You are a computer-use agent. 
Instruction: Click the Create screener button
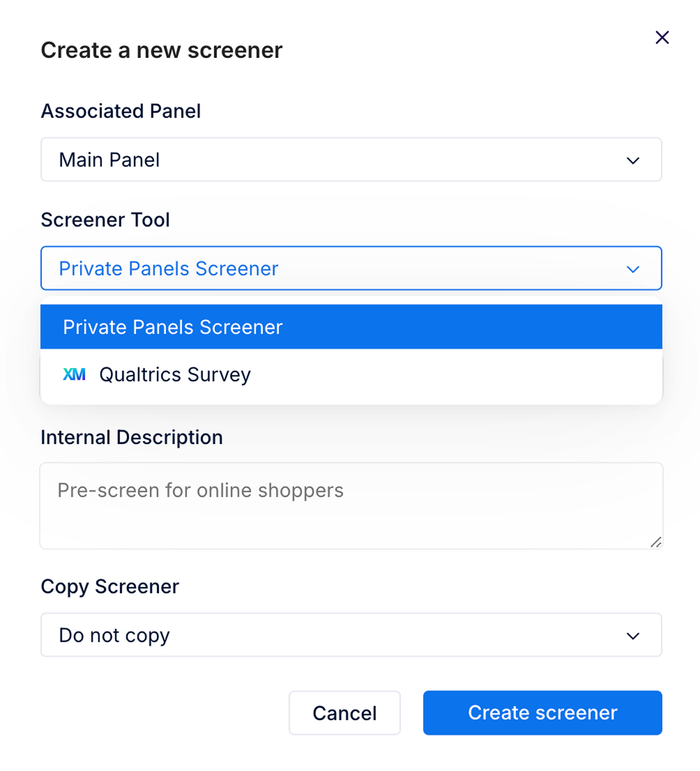click(x=542, y=713)
